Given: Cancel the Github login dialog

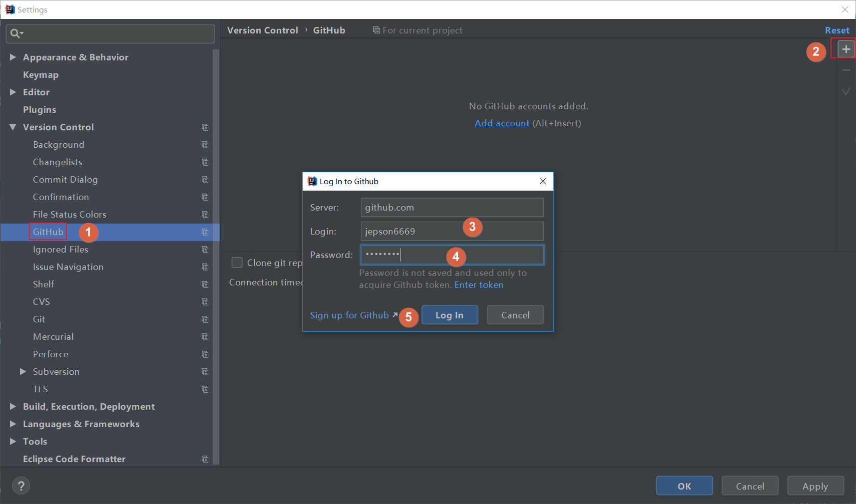Looking at the screenshot, I should pyautogui.click(x=515, y=315).
